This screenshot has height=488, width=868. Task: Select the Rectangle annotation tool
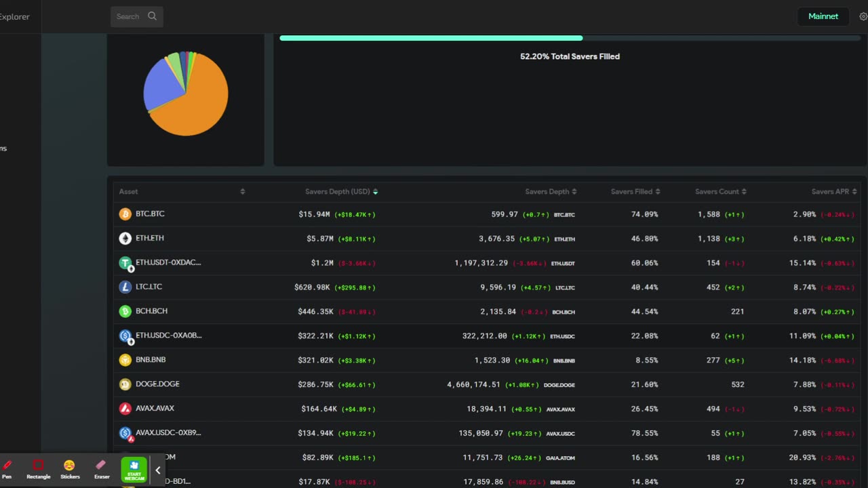39,469
